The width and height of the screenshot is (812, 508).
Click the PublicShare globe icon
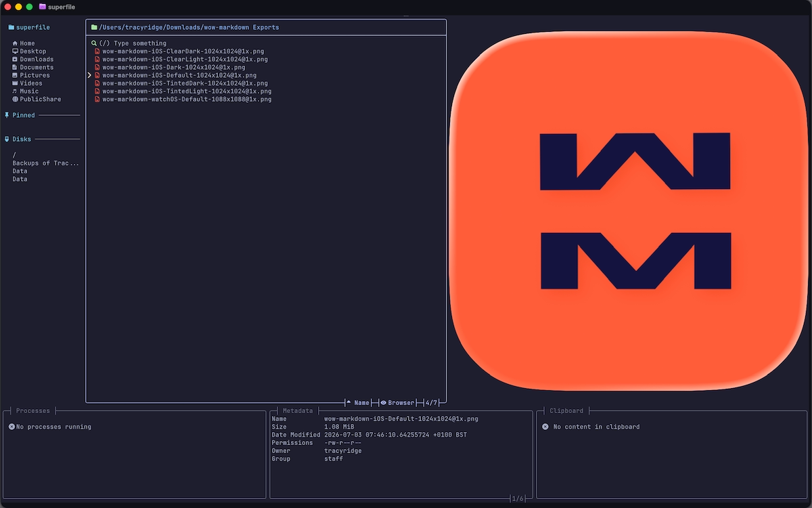click(15, 100)
